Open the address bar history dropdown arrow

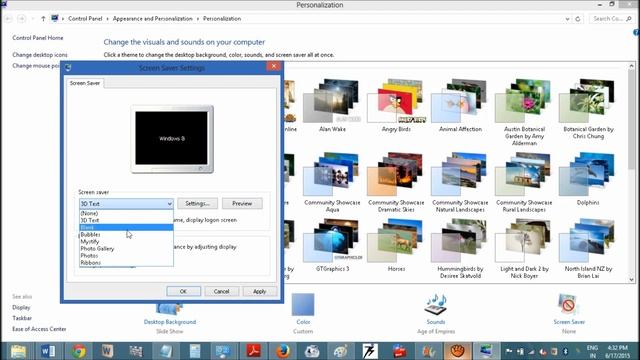(x=567, y=19)
